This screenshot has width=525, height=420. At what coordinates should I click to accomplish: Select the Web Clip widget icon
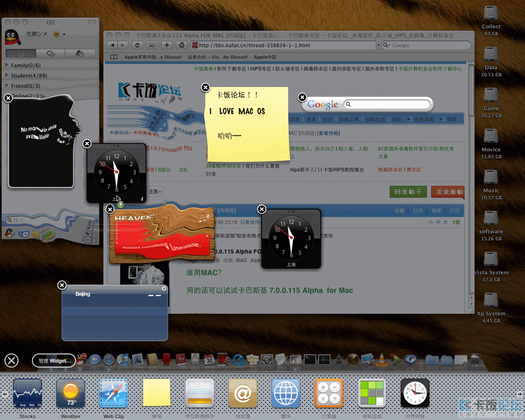click(114, 393)
